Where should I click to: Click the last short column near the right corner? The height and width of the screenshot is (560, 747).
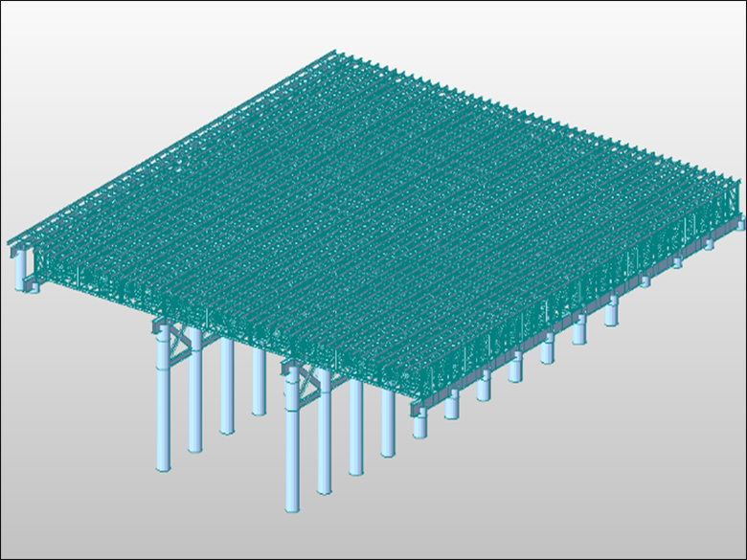(x=710, y=245)
